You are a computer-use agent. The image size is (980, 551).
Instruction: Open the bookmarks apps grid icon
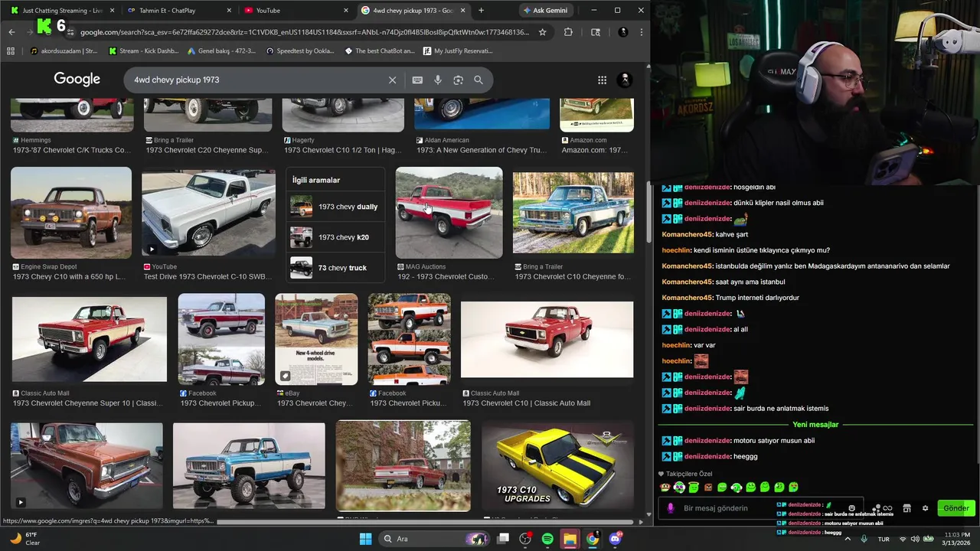pyautogui.click(x=11, y=51)
